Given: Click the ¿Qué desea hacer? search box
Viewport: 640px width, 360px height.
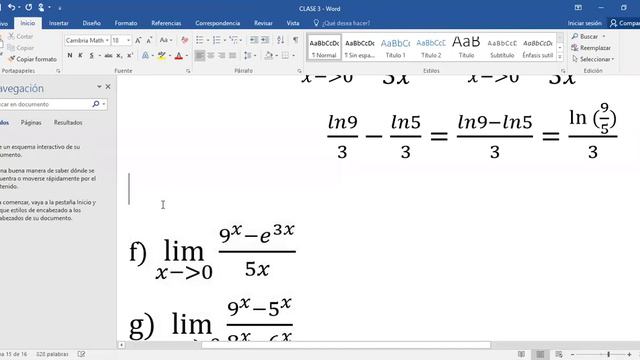Looking at the screenshot, I should [342, 23].
